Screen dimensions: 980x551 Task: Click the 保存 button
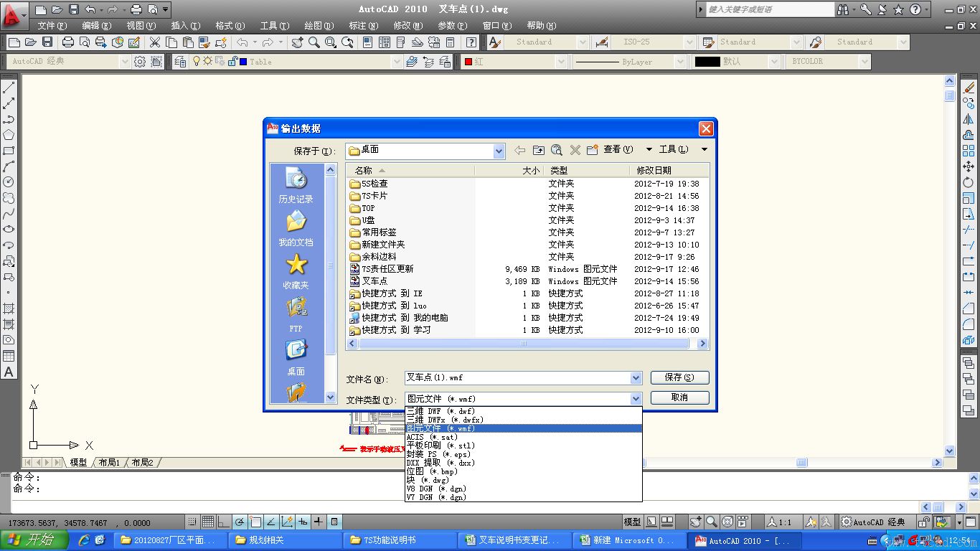click(x=679, y=377)
